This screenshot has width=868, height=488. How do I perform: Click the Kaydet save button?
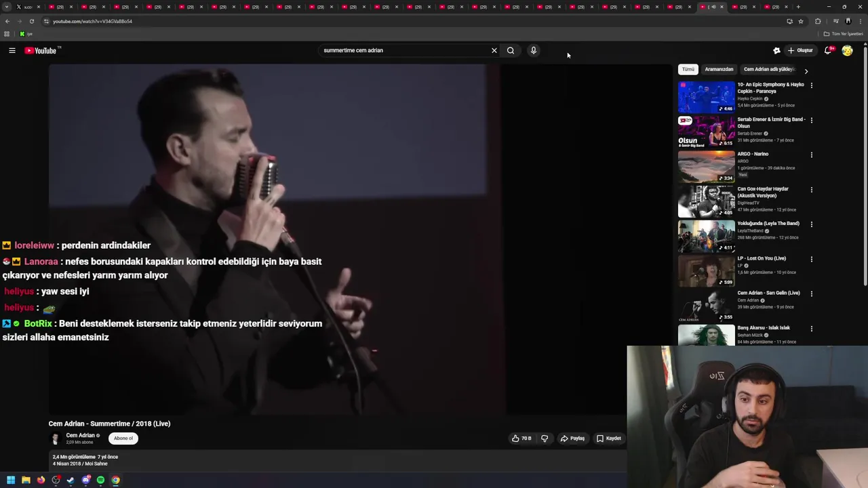[x=608, y=439]
